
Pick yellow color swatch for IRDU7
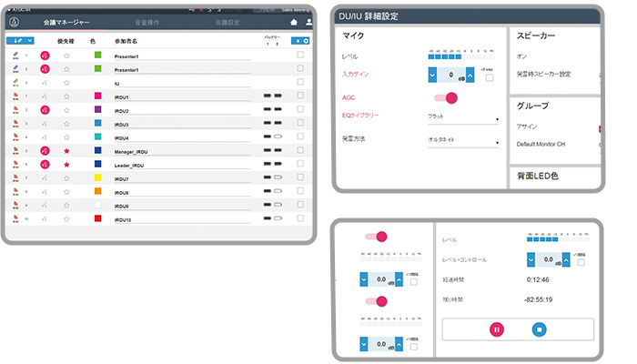98,177
